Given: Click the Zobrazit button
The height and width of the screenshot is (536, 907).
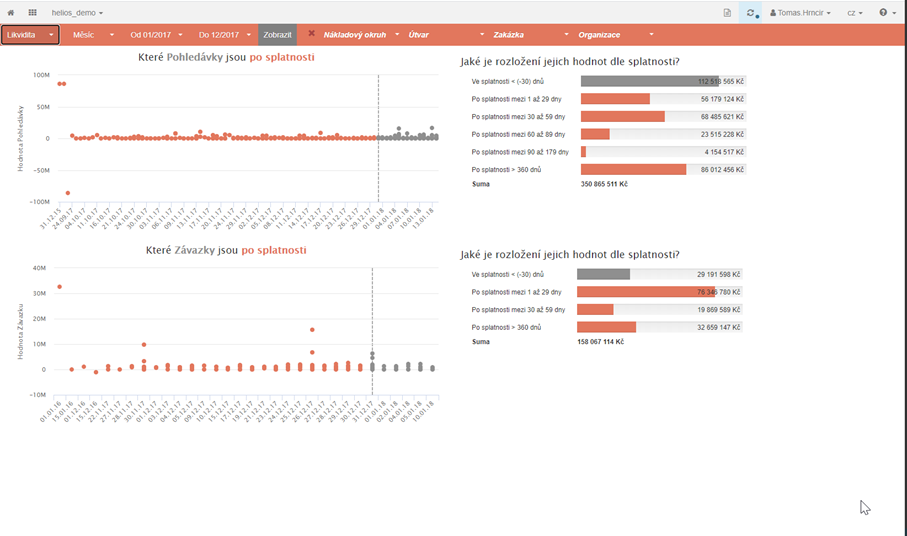Looking at the screenshot, I should coord(277,34).
